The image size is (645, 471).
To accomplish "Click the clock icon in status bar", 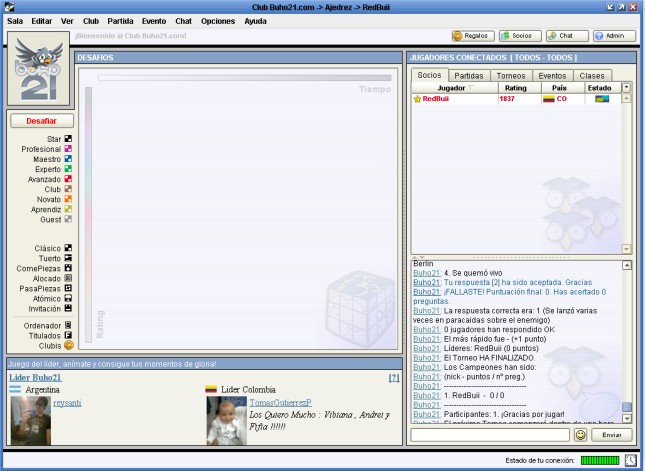I will [x=631, y=460].
